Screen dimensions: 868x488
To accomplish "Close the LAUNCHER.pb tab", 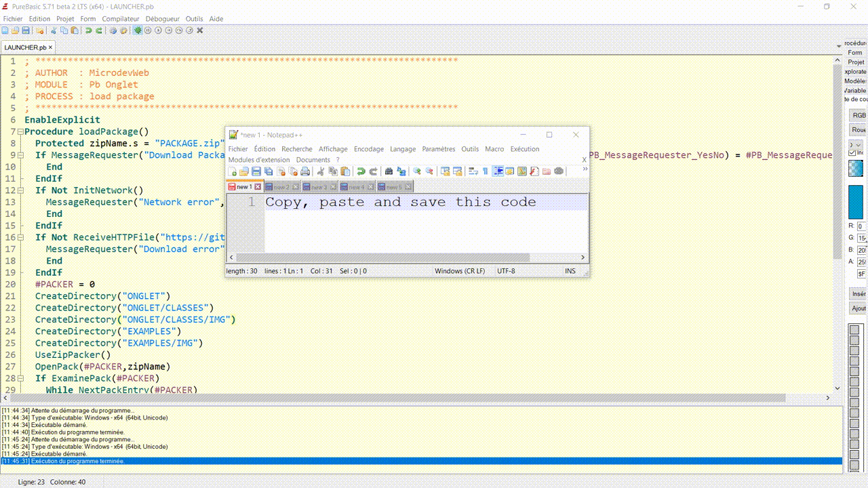I will (x=50, y=47).
